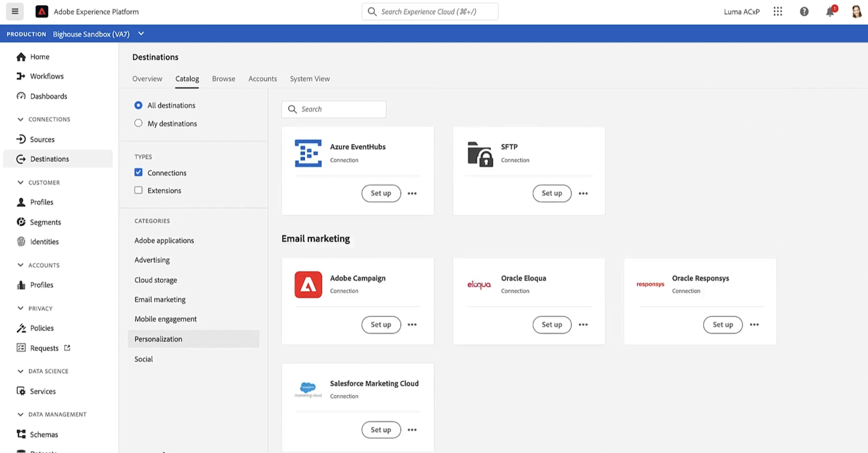Open Identities in the sidebar

pyautogui.click(x=37, y=242)
